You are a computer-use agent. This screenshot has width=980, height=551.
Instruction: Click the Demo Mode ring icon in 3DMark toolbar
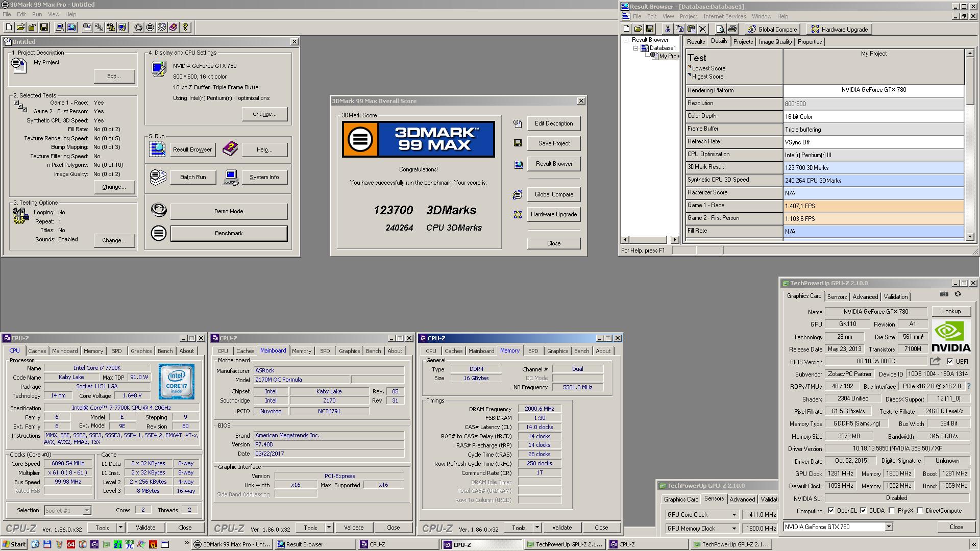(138, 28)
